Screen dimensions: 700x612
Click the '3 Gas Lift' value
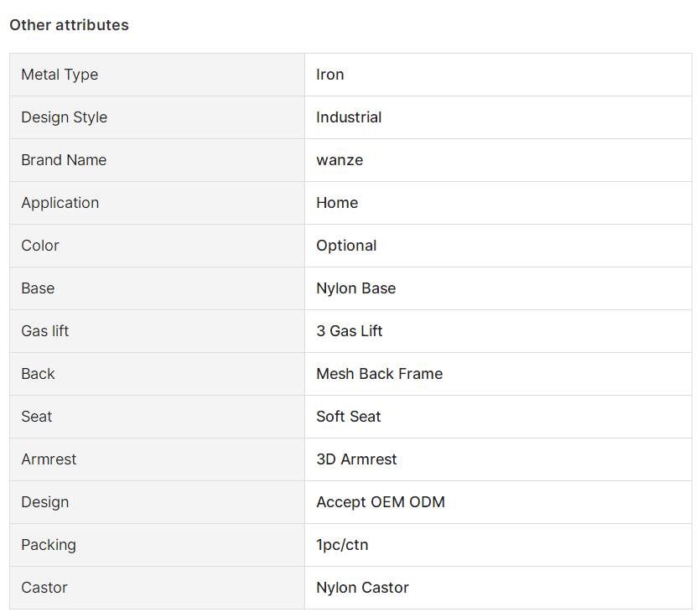350,331
